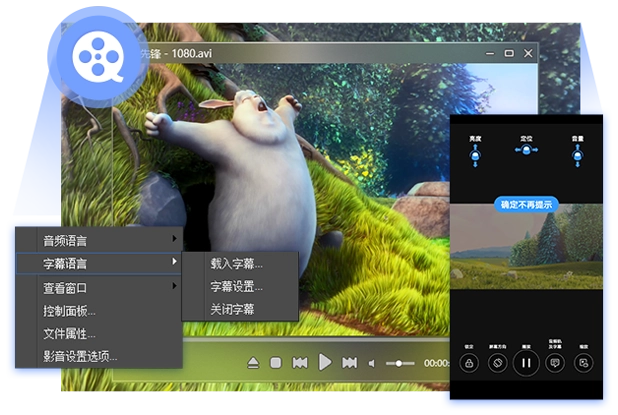Mute the player speaker icon
The width and height of the screenshot is (618, 415).
(x=372, y=362)
